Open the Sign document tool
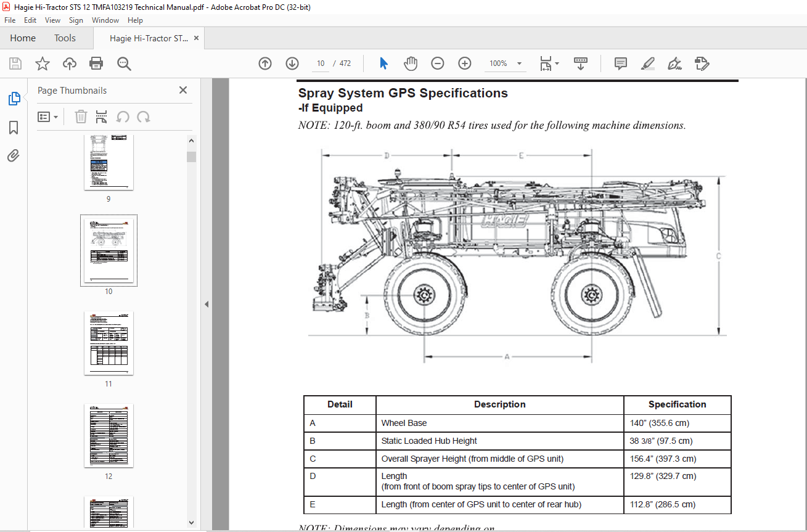 tap(674, 63)
